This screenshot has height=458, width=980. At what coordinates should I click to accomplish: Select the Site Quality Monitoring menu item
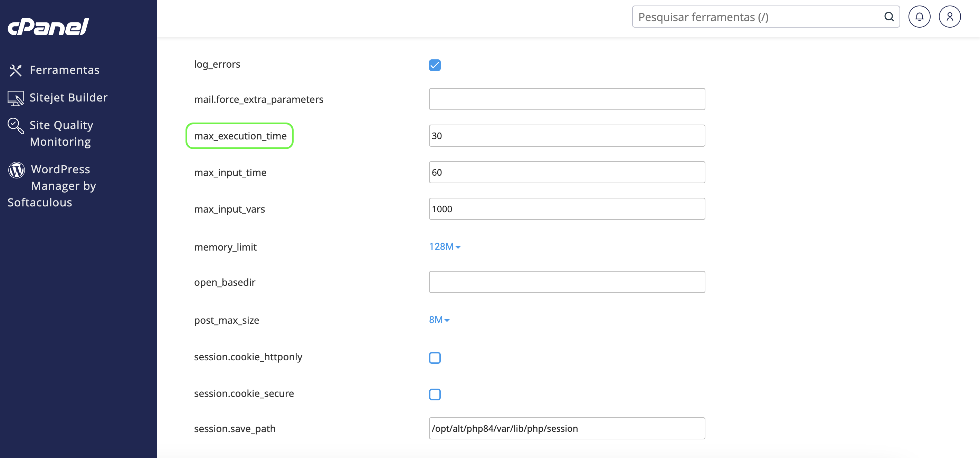[x=50, y=134]
